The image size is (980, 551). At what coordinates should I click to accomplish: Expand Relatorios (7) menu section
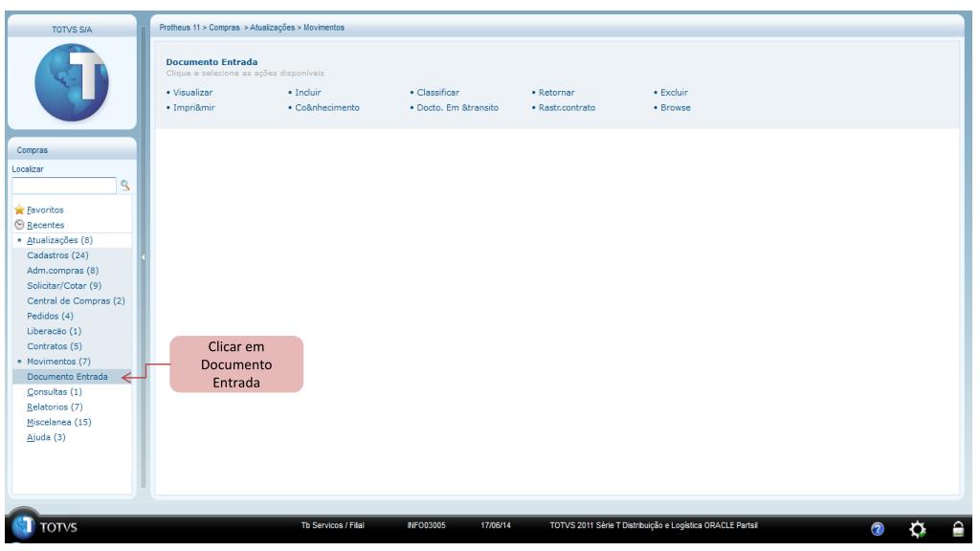coord(55,407)
